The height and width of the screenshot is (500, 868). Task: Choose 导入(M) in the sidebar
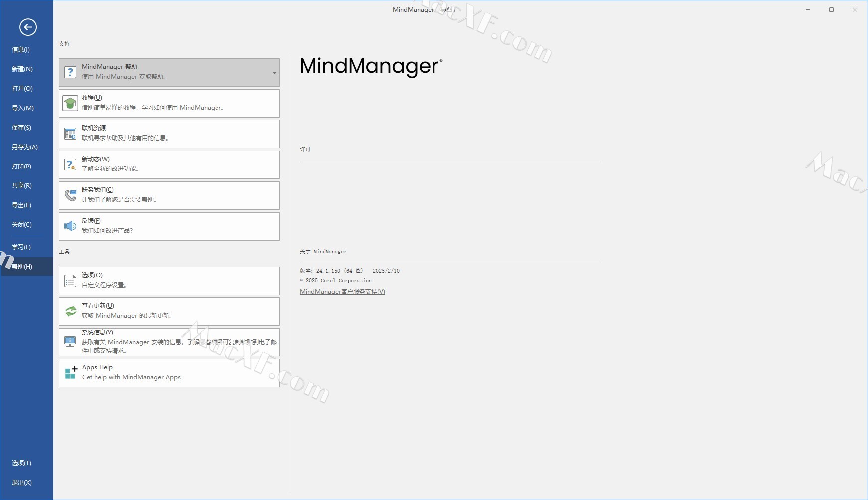point(26,108)
